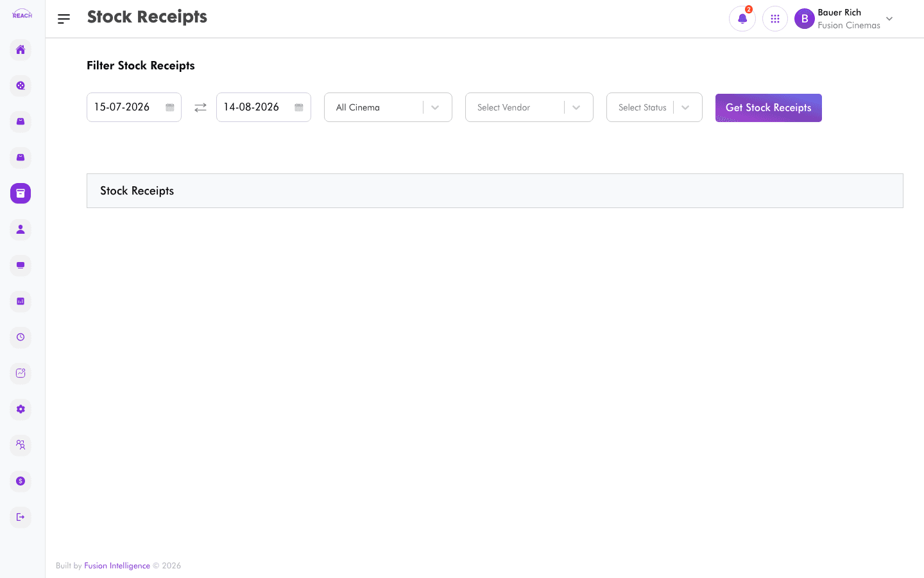Open the settings gear sidebar icon
Viewport: 924px width, 578px height.
click(x=21, y=409)
